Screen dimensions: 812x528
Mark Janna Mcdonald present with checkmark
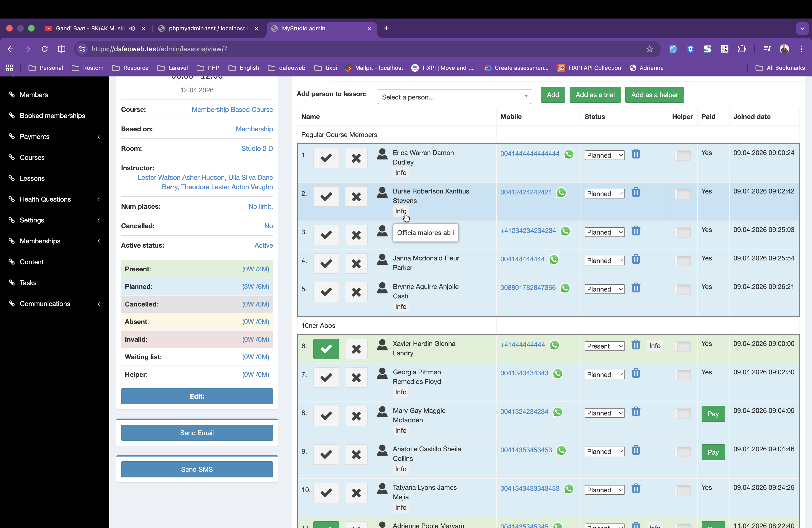point(326,263)
